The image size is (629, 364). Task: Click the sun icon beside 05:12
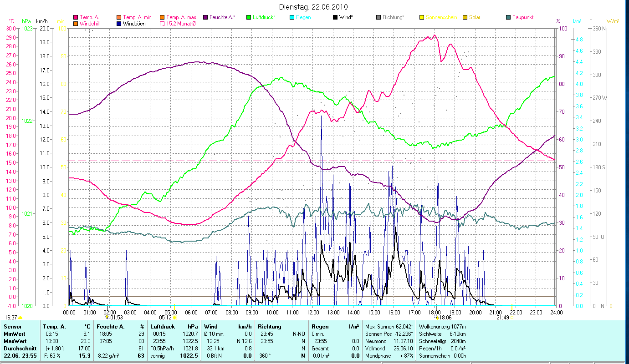pyautogui.click(x=174, y=318)
